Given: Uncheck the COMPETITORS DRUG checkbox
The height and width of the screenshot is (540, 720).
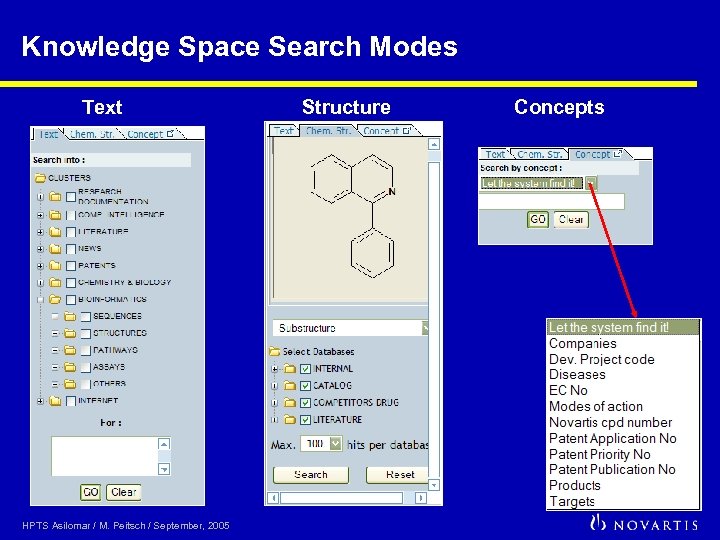Looking at the screenshot, I should coord(305,403).
